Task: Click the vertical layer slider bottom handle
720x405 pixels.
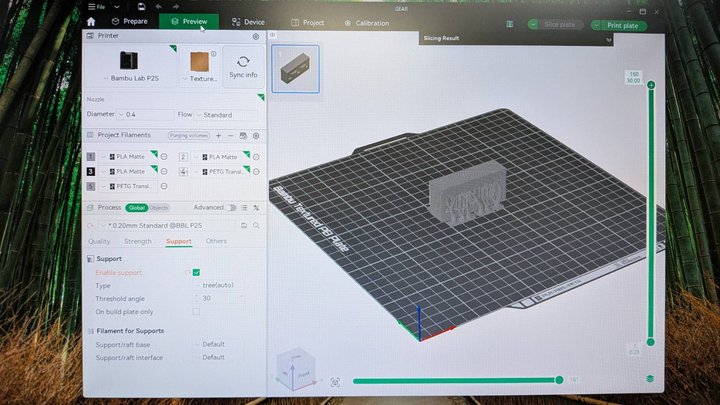Action: pos(651,342)
